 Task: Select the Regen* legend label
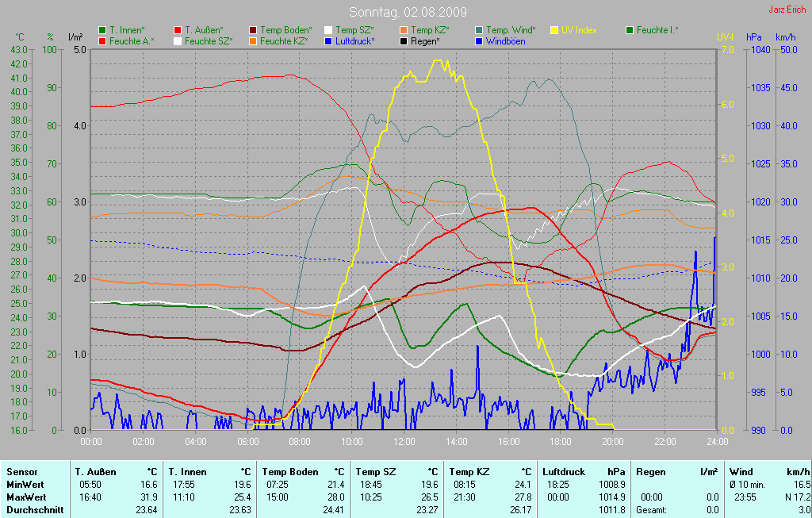425,41
